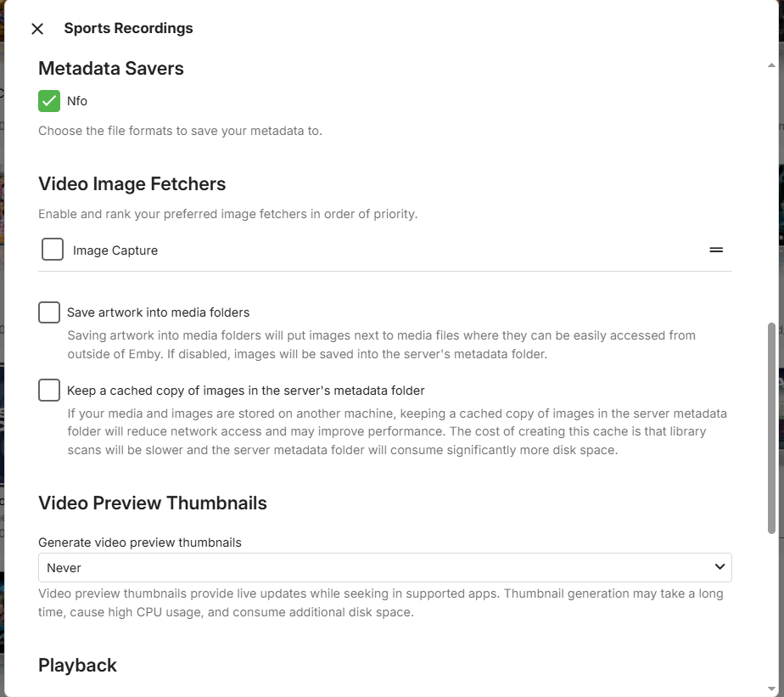Uncheck the Nfo metadata saver checkbox
The image size is (784, 697).
click(49, 101)
